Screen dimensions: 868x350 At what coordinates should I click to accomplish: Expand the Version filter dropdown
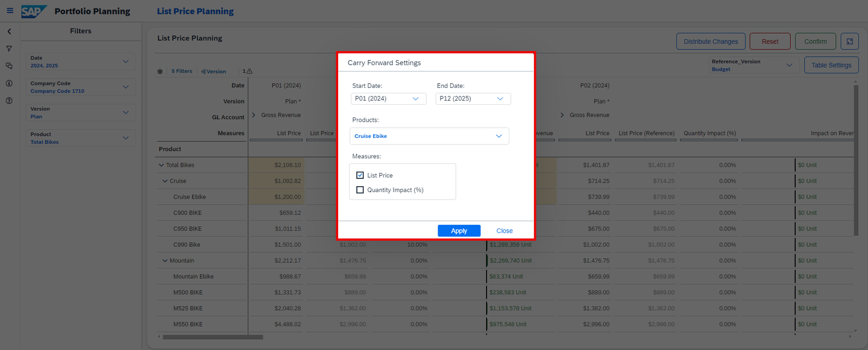(x=82, y=113)
